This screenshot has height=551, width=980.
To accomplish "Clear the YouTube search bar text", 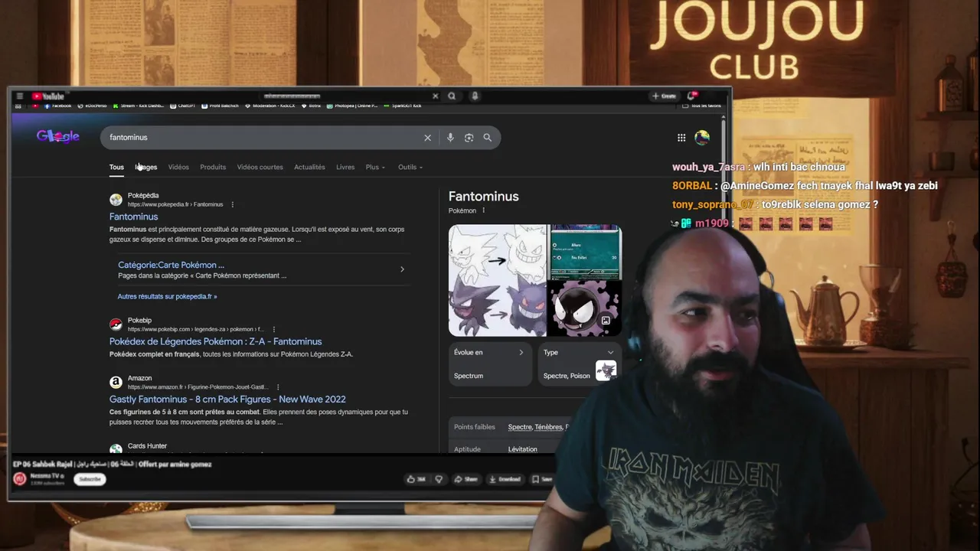I will pos(435,96).
